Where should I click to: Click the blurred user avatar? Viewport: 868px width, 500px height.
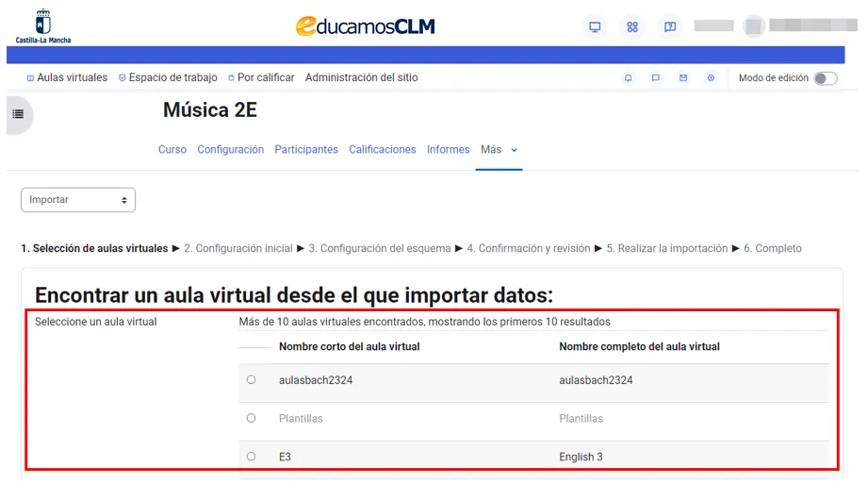753,26
